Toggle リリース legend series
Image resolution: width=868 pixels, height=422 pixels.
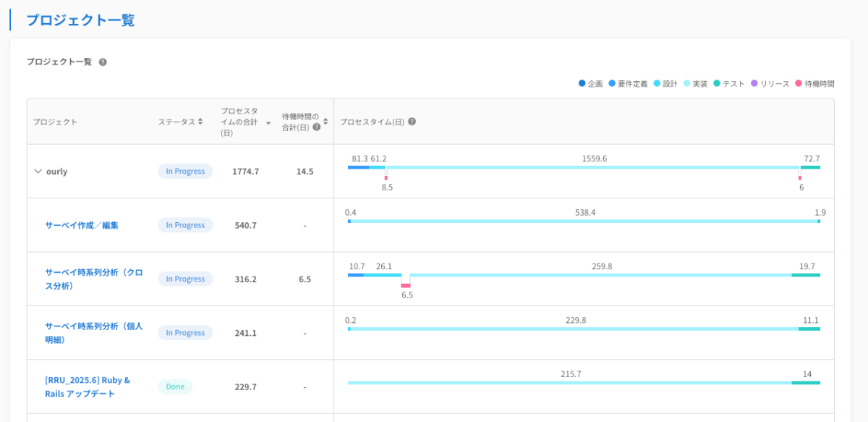[x=770, y=84]
